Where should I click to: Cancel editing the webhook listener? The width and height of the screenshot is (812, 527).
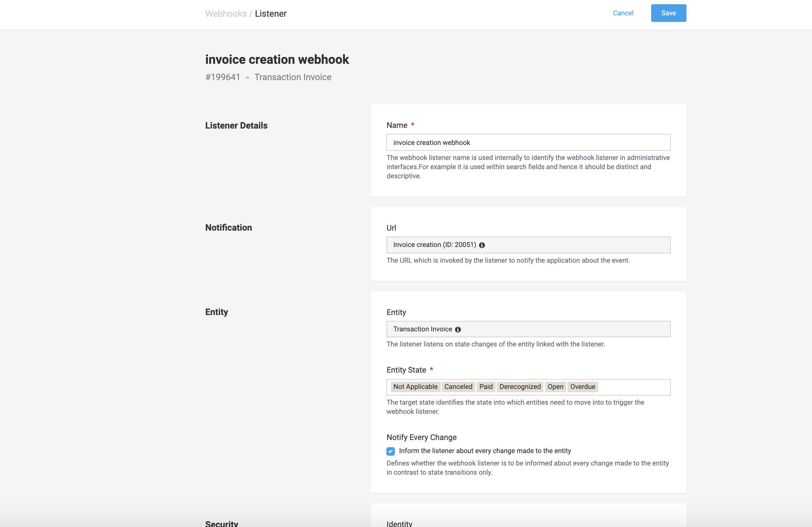(x=623, y=13)
